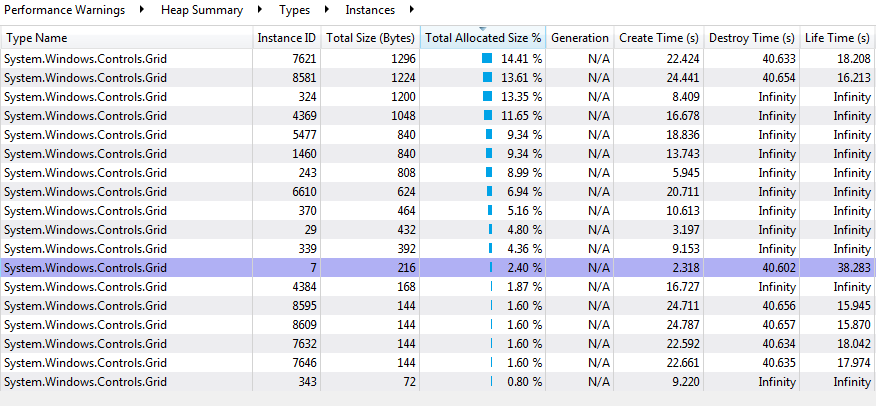This screenshot has height=406, width=876.
Task: Expand arrow after Instances breadcrumb
Action: [x=412, y=9]
